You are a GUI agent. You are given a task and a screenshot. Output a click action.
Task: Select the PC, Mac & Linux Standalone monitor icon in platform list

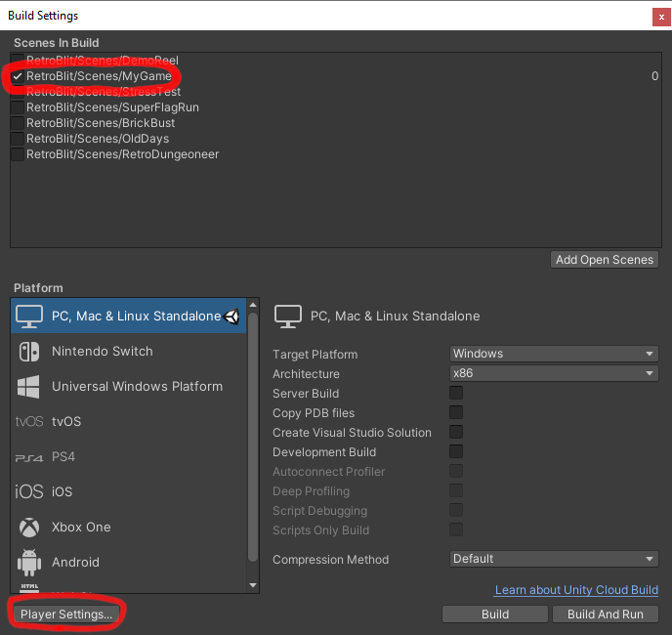pyautogui.click(x=29, y=317)
